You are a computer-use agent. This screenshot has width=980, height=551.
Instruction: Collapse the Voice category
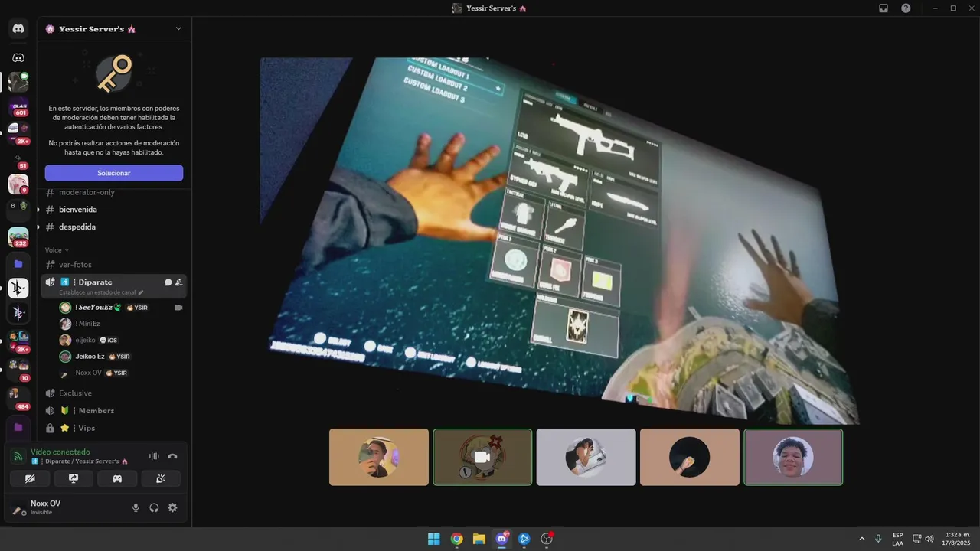(57, 250)
